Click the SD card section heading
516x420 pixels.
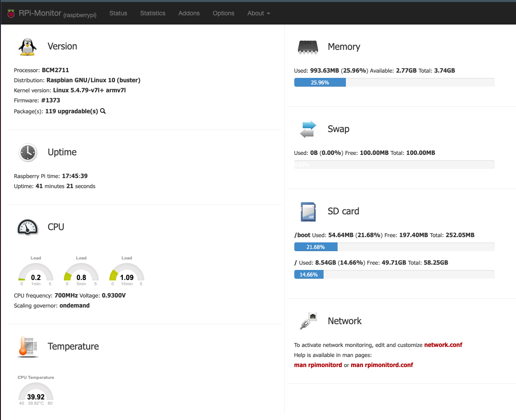coord(343,211)
